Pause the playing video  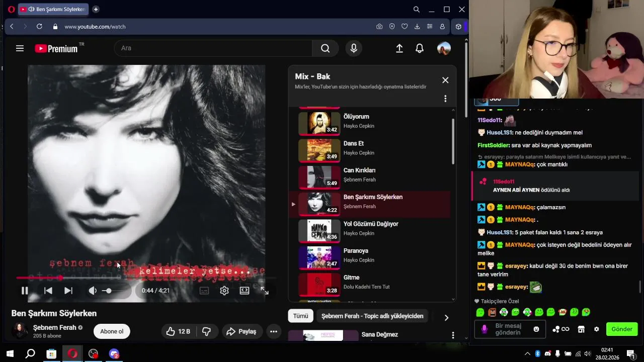point(24,291)
